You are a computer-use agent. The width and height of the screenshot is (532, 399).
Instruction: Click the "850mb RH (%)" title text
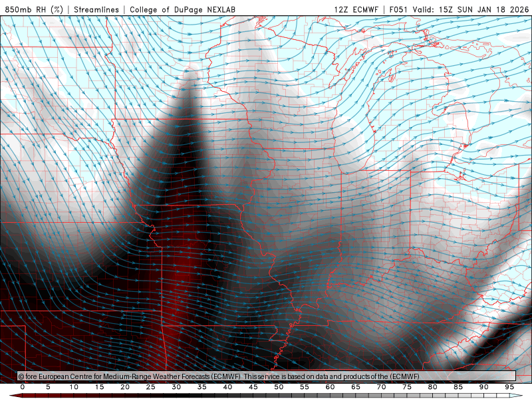pyautogui.click(x=34, y=9)
